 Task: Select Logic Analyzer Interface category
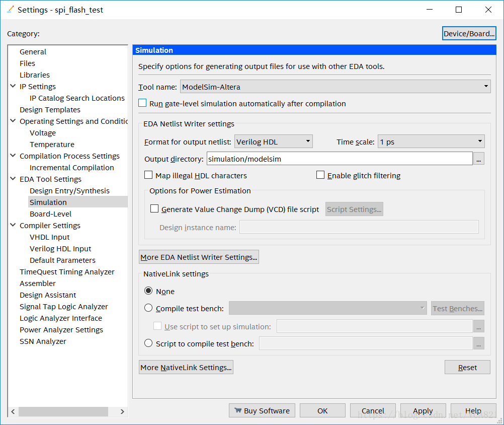(x=61, y=318)
